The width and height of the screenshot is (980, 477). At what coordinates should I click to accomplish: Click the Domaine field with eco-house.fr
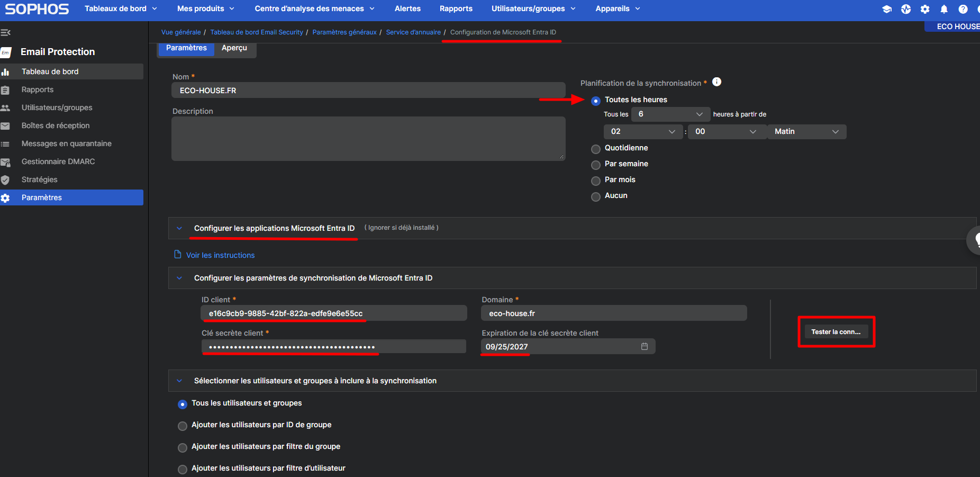coord(614,313)
